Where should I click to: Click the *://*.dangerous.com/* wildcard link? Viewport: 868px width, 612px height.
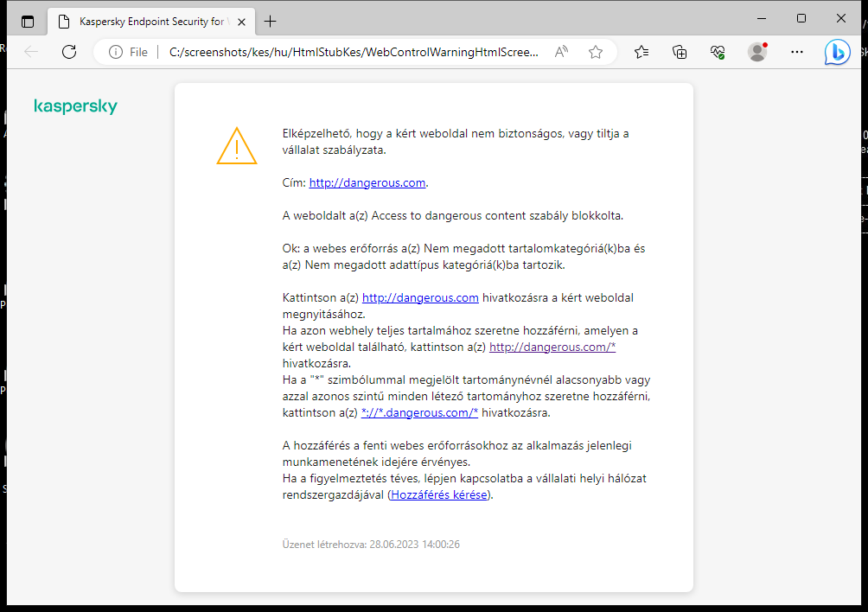(x=418, y=412)
